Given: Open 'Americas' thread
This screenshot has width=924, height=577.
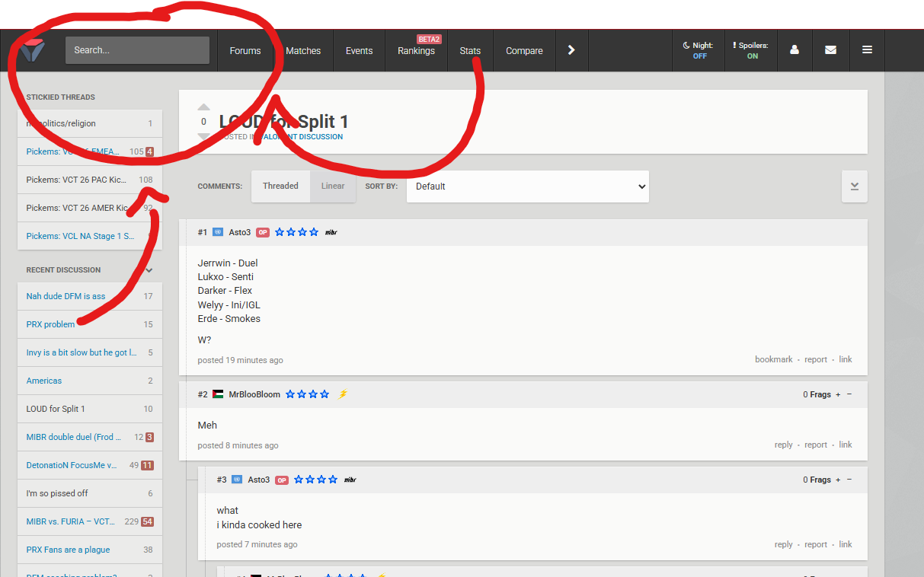Looking at the screenshot, I should [x=90, y=381].
